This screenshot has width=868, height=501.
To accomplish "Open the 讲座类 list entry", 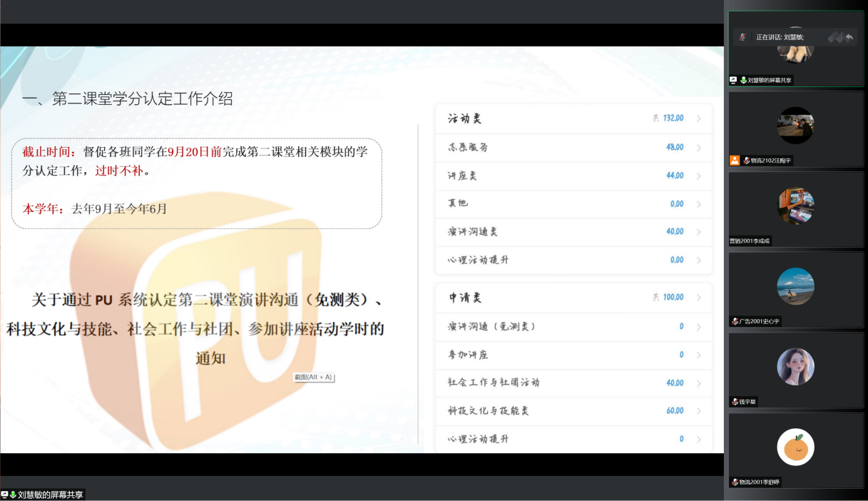I will point(468,176).
